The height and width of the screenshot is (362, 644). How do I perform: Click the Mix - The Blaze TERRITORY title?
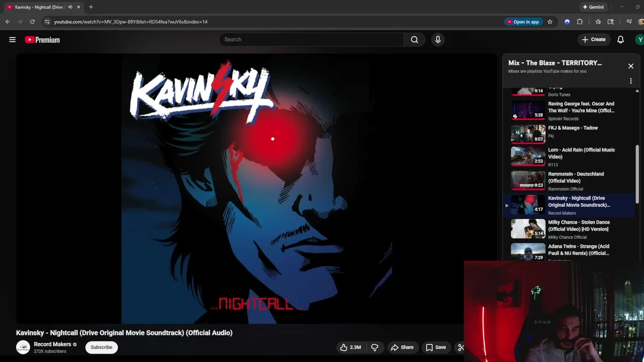click(x=555, y=63)
